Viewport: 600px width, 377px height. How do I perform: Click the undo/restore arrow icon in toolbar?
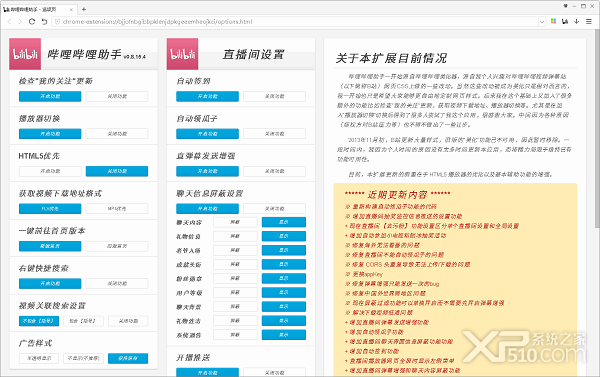44,22
